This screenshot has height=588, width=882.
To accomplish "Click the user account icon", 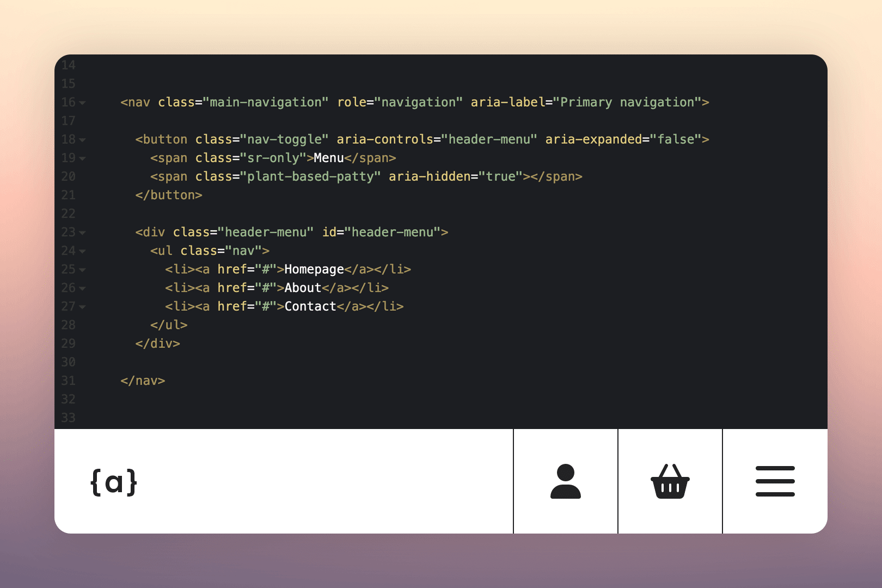I will [x=566, y=481].
